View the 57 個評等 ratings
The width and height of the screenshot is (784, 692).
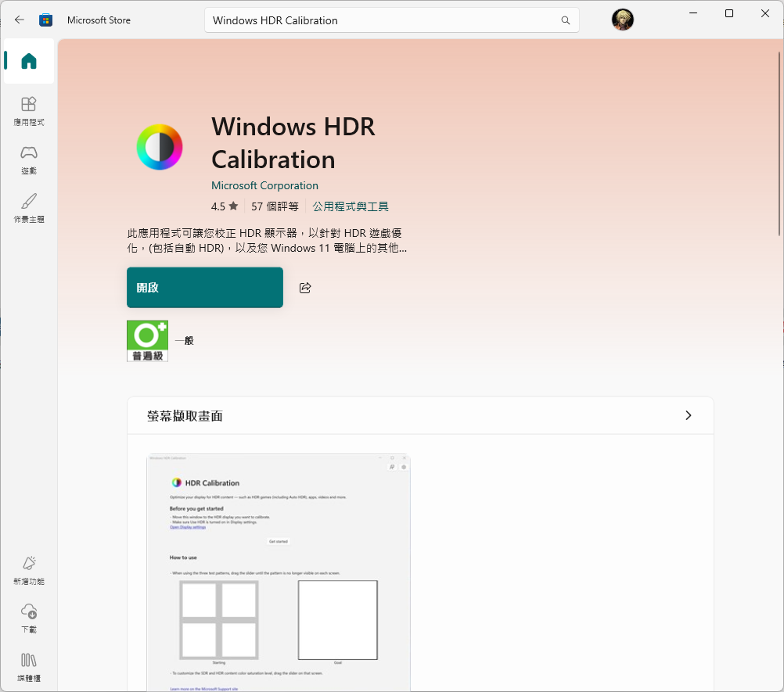(x=275, y=206)
